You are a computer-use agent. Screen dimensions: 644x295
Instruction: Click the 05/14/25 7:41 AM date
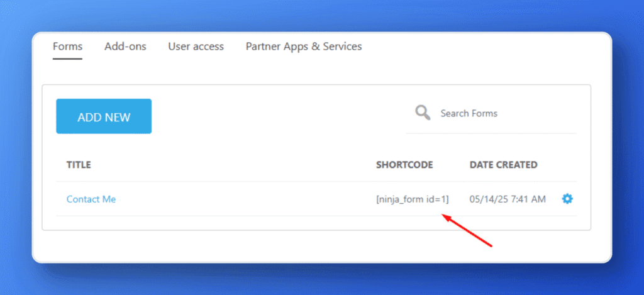click(x=508, y=199)
